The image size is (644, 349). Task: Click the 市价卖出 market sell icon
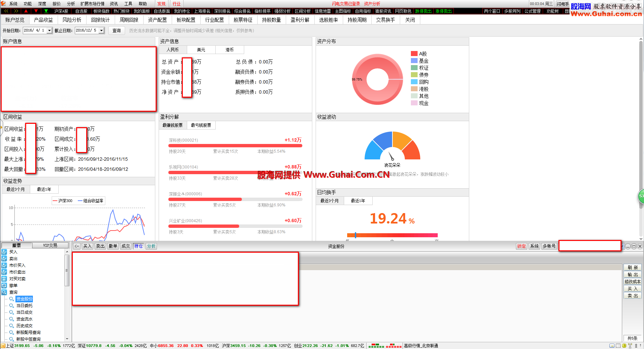[4, 272]
